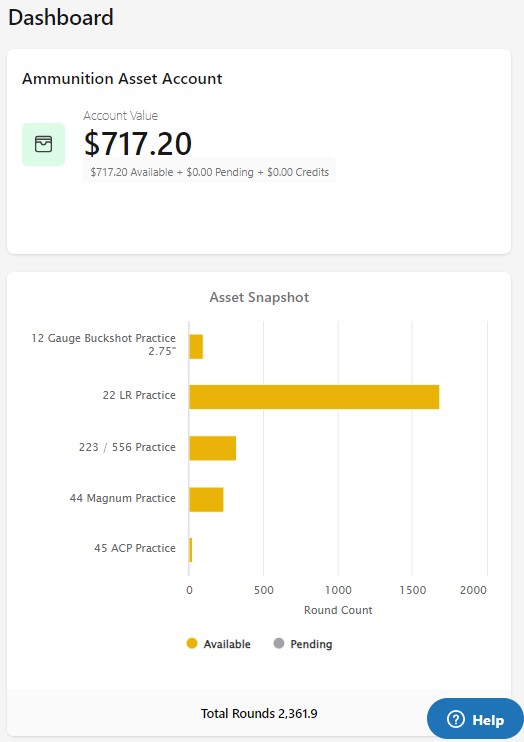Click the gray Pending legend dot

pos(279,644)
